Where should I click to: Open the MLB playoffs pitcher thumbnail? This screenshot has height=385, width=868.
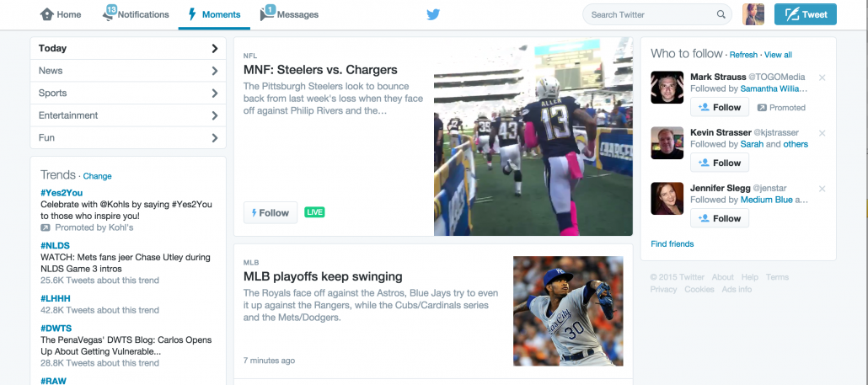[572, 311]
